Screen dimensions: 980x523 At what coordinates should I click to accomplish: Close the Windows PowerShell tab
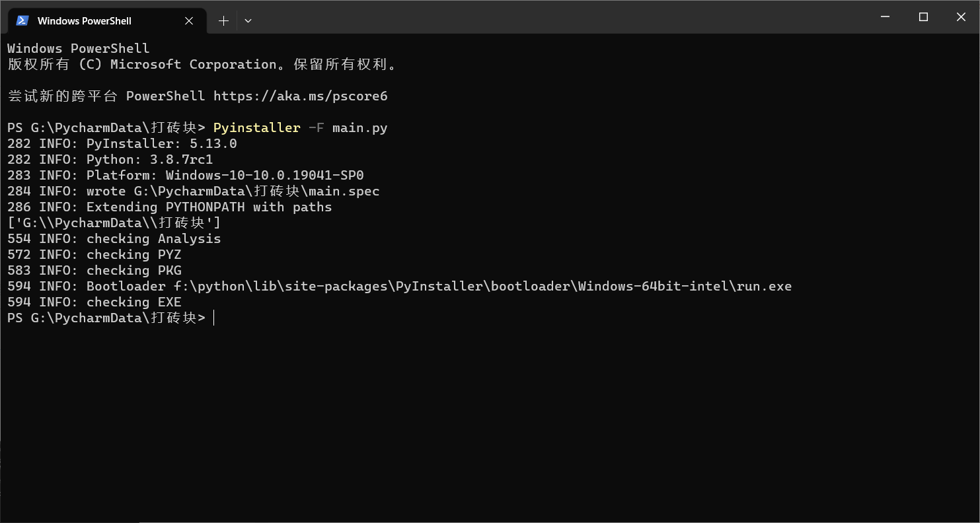(189, 20)
